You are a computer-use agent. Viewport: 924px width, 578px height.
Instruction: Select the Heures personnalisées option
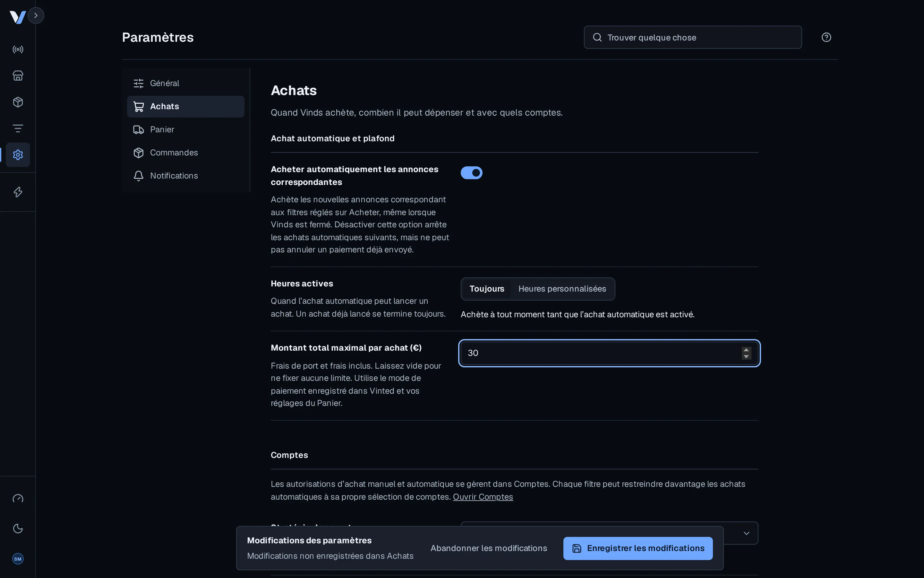(x=562, y=289)
